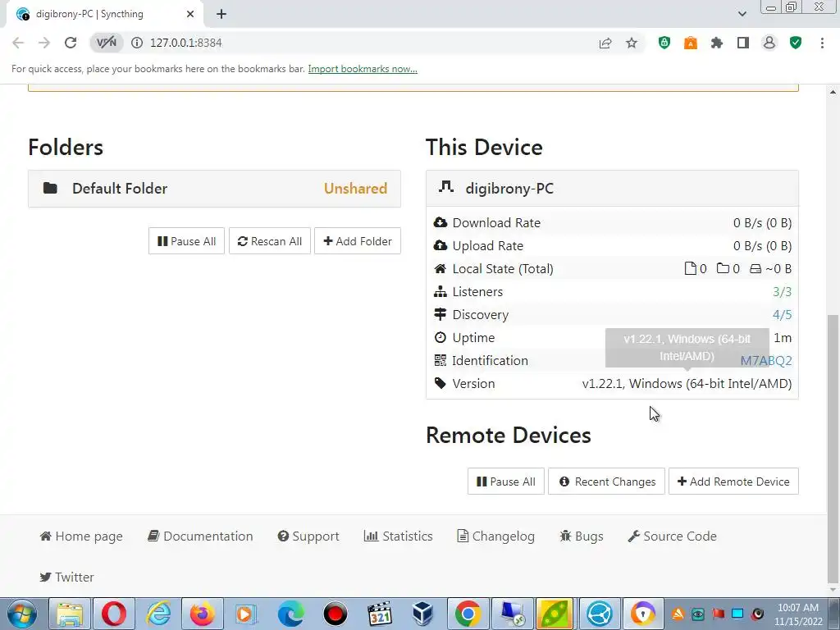This screenshot has width=840, height=630.
Task: Click Add Folder
Action: click(x=358, y=241)
